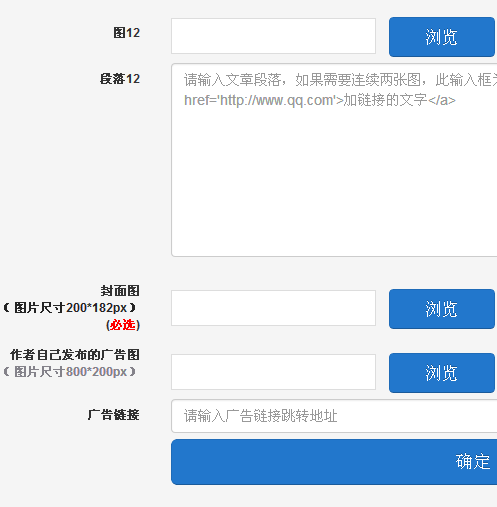This screenshot has width=497, height=507.
Task: Click the 封面图 file path input box
Action: coord(273,308)
